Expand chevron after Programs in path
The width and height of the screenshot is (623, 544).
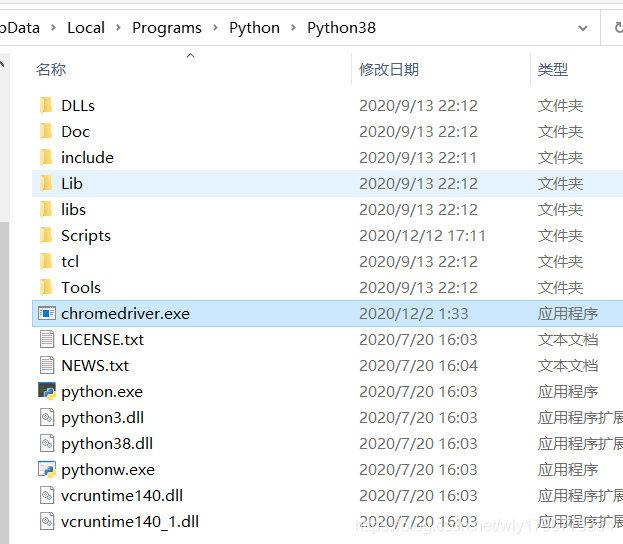coord(215,28)
